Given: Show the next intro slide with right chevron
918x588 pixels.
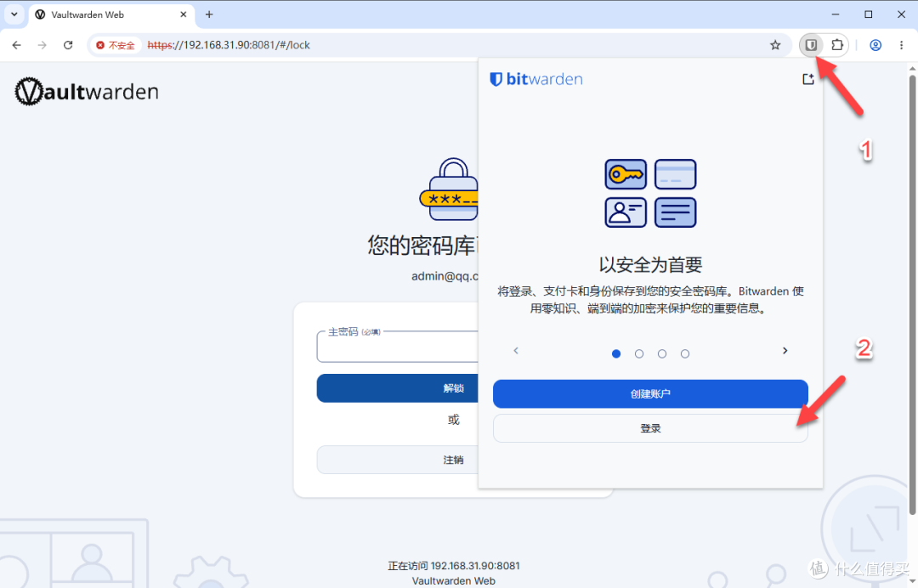Looking at the screenshot, I should pos(785,350).
